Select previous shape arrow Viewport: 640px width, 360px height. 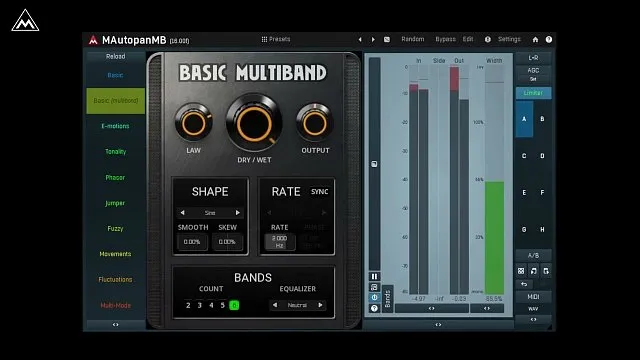pos(182,213)
